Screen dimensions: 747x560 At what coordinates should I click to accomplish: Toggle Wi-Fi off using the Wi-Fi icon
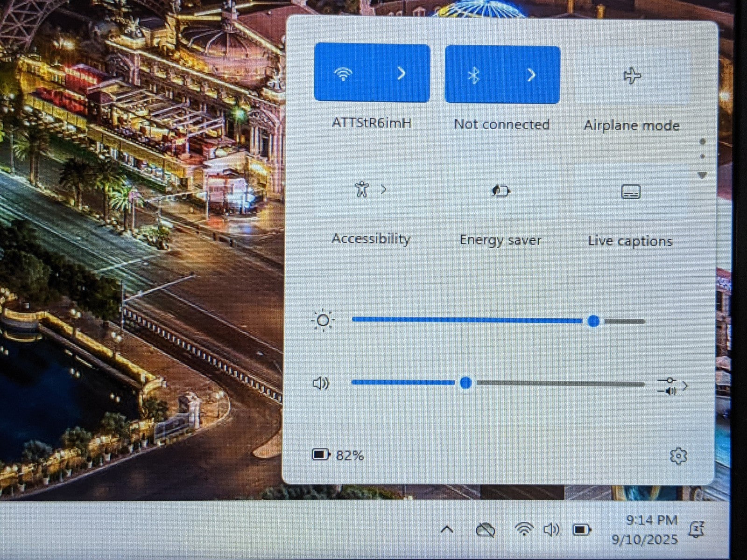point(344,73)
